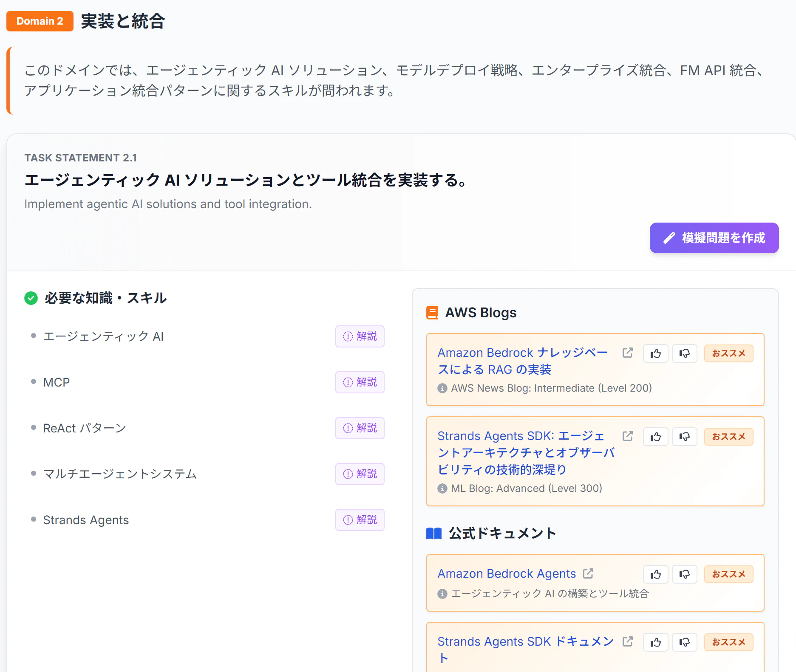Click the orange book icon beside AWS Blogs
The width and height of the screenshot is (796, 672).
click(432, 313)
